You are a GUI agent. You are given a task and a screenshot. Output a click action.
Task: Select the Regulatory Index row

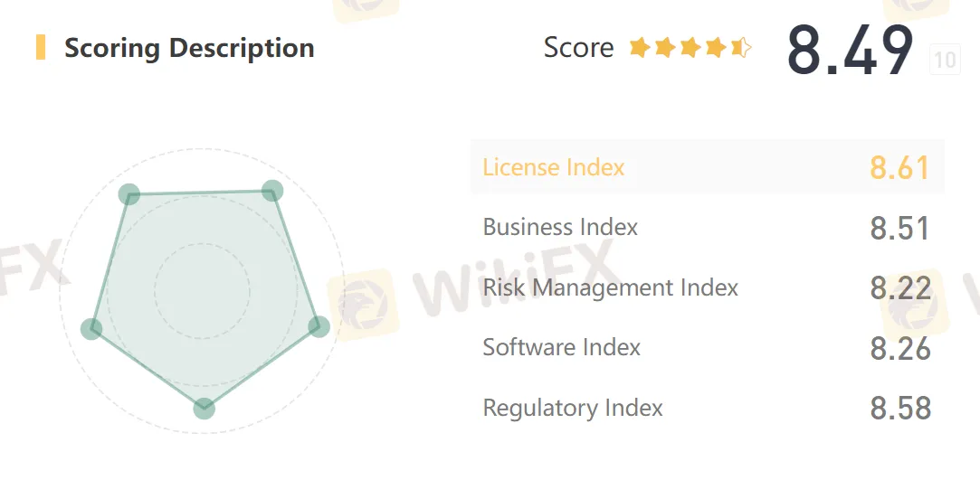(708, 407)
